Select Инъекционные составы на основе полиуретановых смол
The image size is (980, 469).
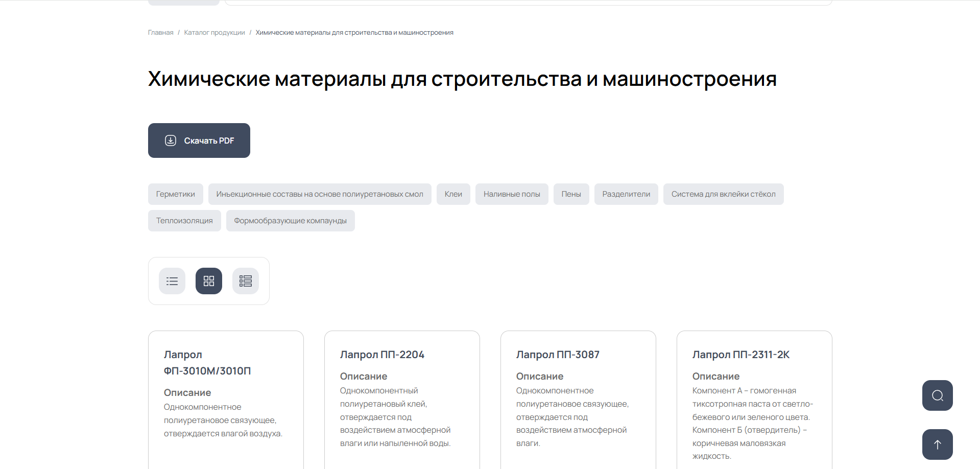320,194
